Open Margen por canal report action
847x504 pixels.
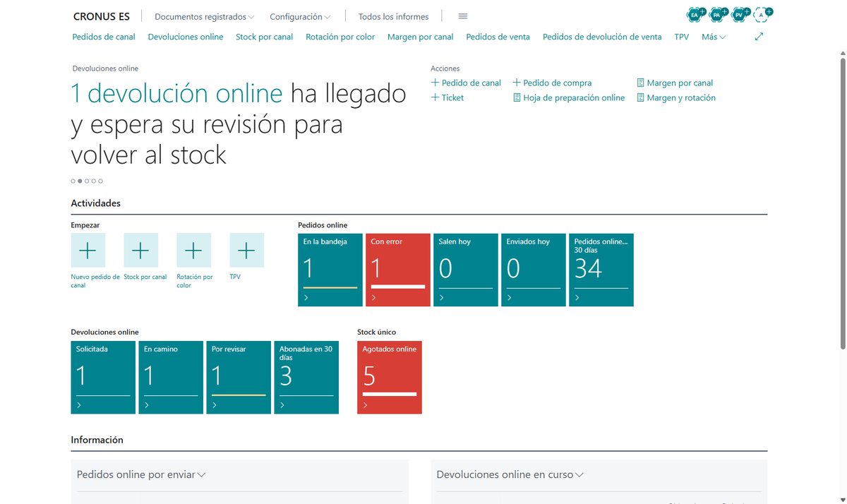pyautogui.click(x=675, y=83)
